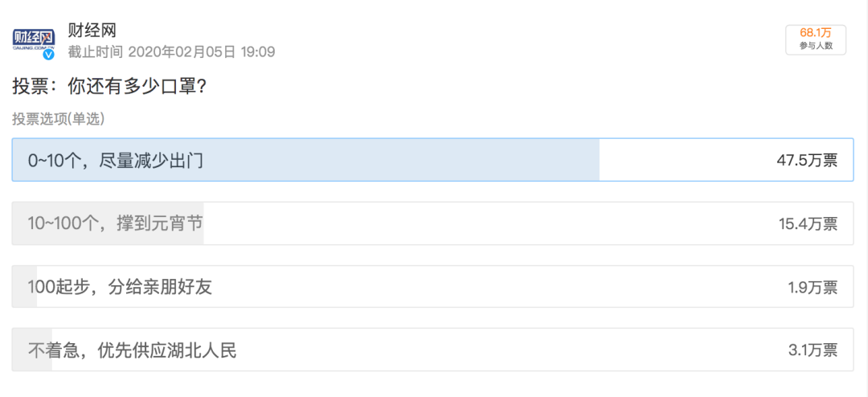The width and height of the screenshot is (868, 397).
Task: Click the blue verified badge on avatar
Action: tap(49, 55)
